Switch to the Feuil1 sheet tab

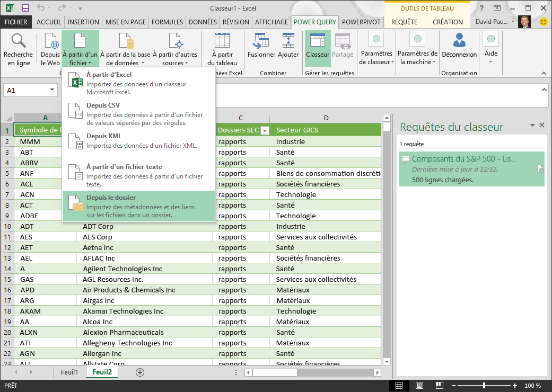(69, 372)
